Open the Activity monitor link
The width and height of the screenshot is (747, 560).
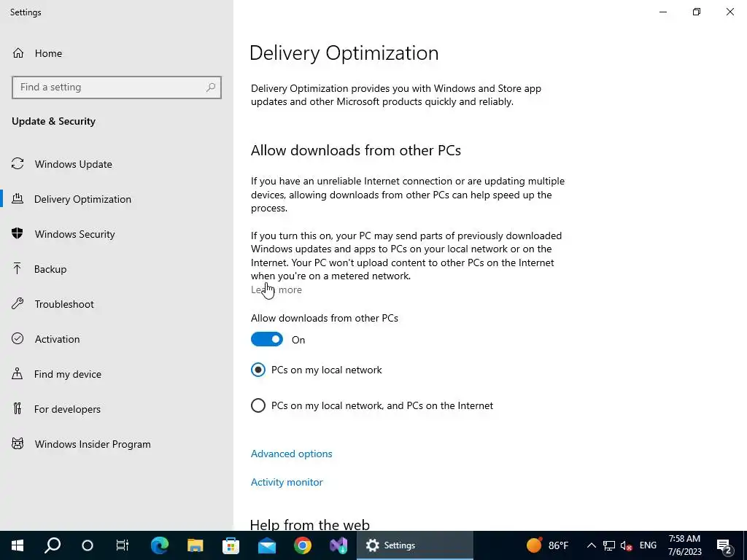(x=287, y=482)
